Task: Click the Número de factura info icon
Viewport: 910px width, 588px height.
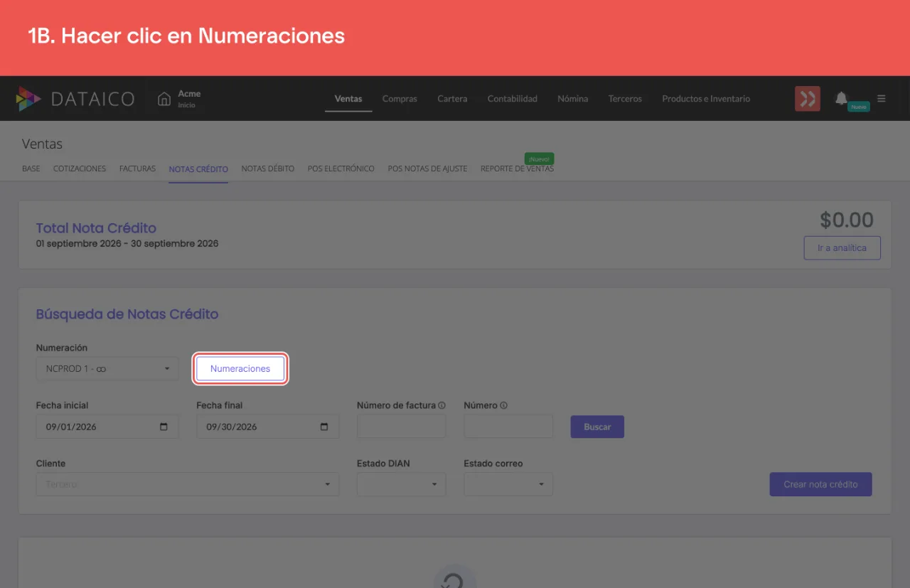Action: coord(442,405)
